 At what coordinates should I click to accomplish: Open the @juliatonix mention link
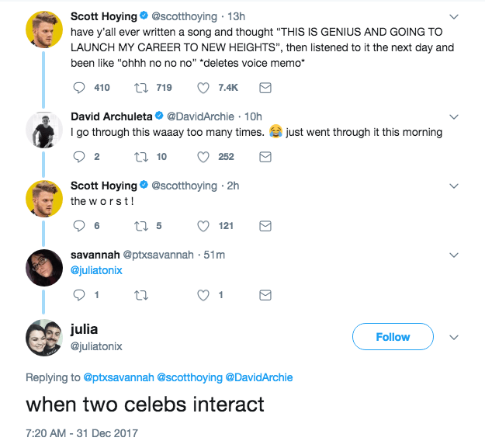96,270
